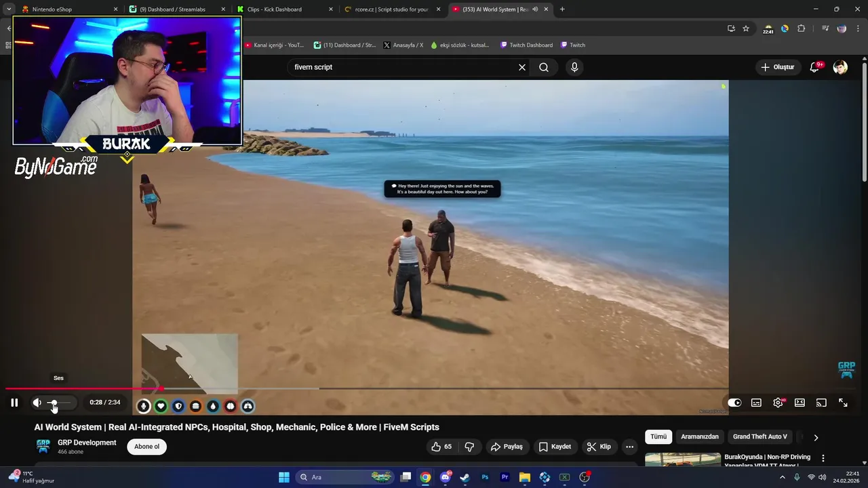Bookmark this page with the star
The height and width of the screenshot is (488, 868).
[x=746, y=28]
